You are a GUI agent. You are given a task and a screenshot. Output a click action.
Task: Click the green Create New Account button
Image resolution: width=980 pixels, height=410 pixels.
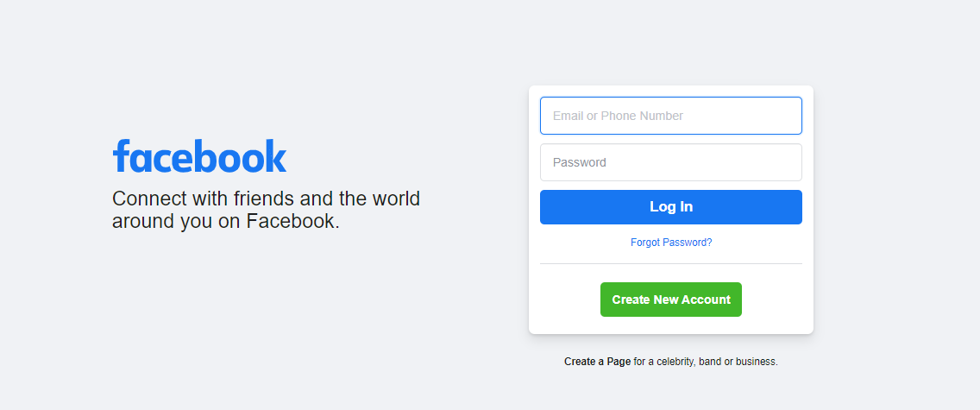[670, 300]
